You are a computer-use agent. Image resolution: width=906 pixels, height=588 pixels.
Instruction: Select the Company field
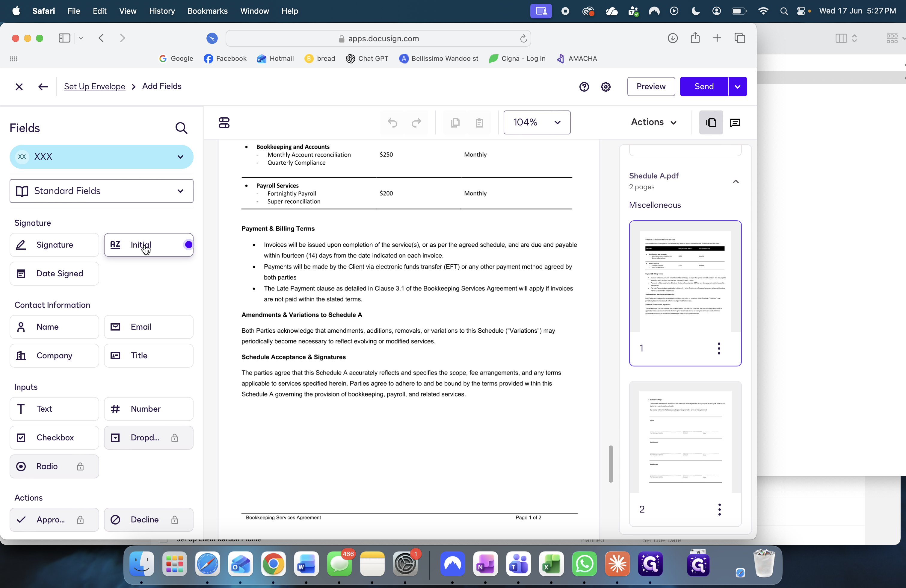point(54,356)
